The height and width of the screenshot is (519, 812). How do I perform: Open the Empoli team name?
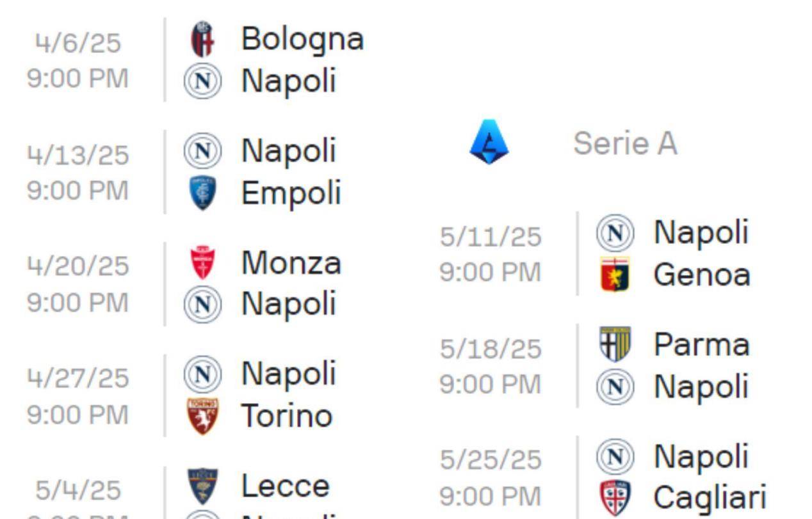point(291,193)
